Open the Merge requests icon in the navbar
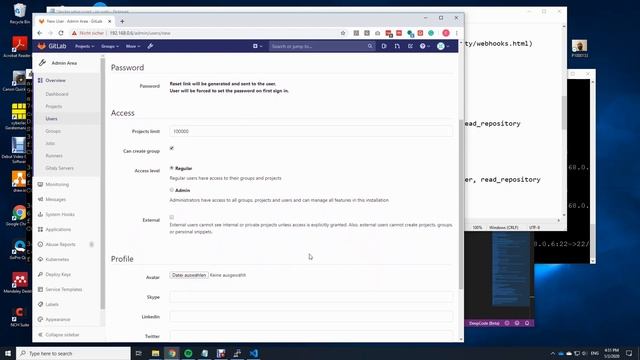Image resolution: width=640 pixels, height=360 pixels. point(397,46)
